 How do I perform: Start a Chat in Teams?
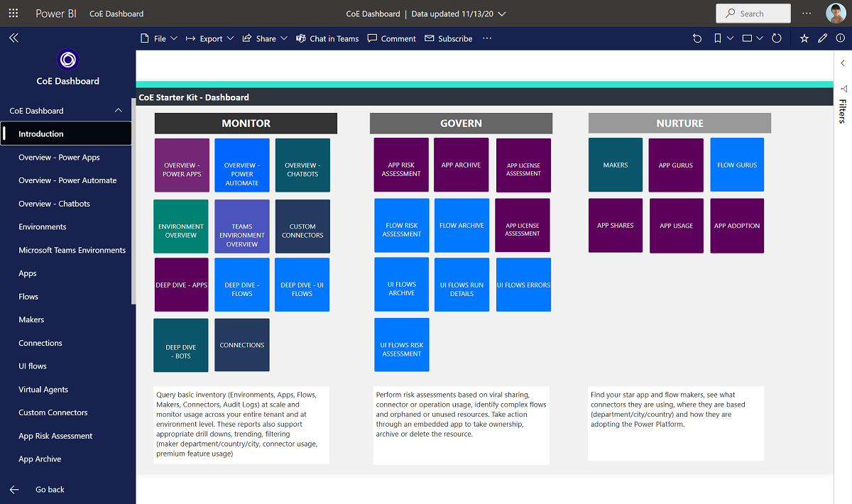tap(327, 38)
